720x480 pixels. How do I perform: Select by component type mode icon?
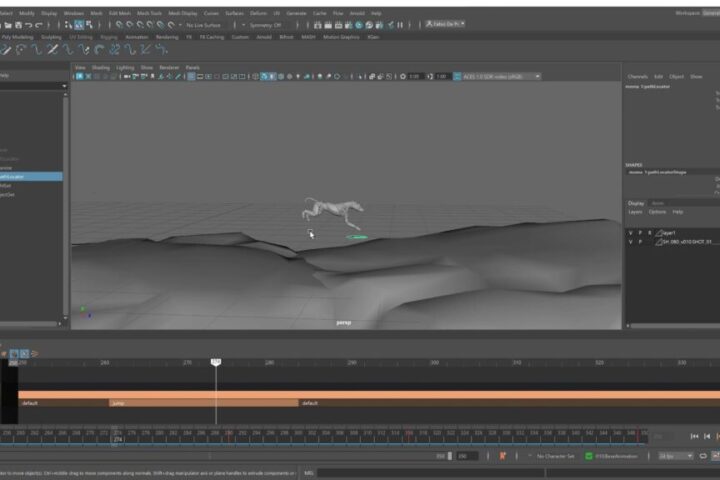(89, 25)
